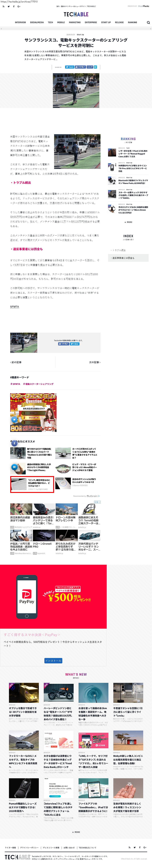Open ranking article about Pixel 3/3XL leather case
152x868 pixels.
click(128, 153)
